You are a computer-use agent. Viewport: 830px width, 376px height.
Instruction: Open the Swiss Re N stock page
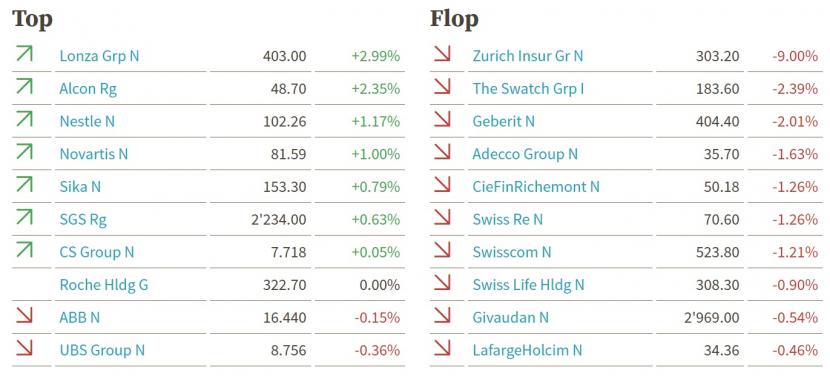[x=508, y=220]
